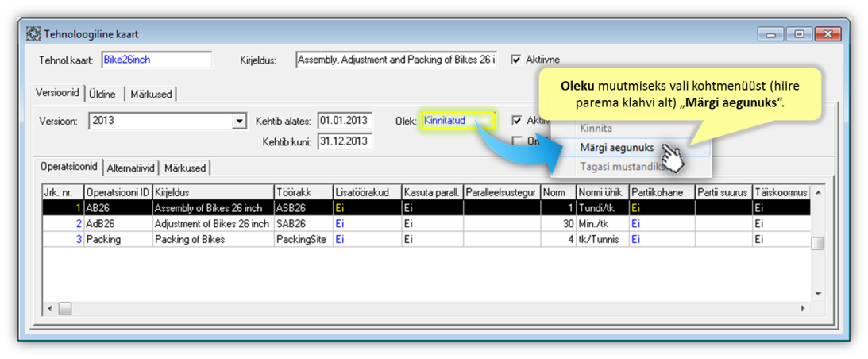
Task: Open the Versioon dropdown showing 2013
Action: (x=239, y=122)
